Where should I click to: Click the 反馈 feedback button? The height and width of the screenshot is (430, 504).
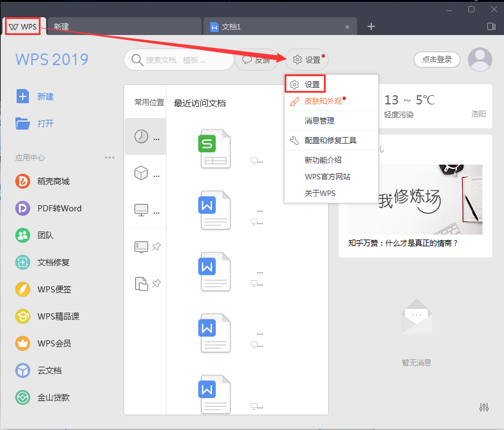point(256,60)
